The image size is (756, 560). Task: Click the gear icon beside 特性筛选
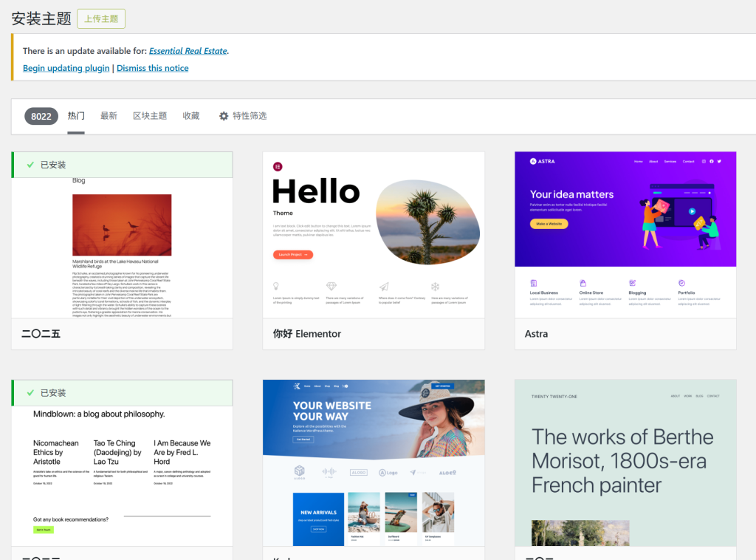coord(224,116)
